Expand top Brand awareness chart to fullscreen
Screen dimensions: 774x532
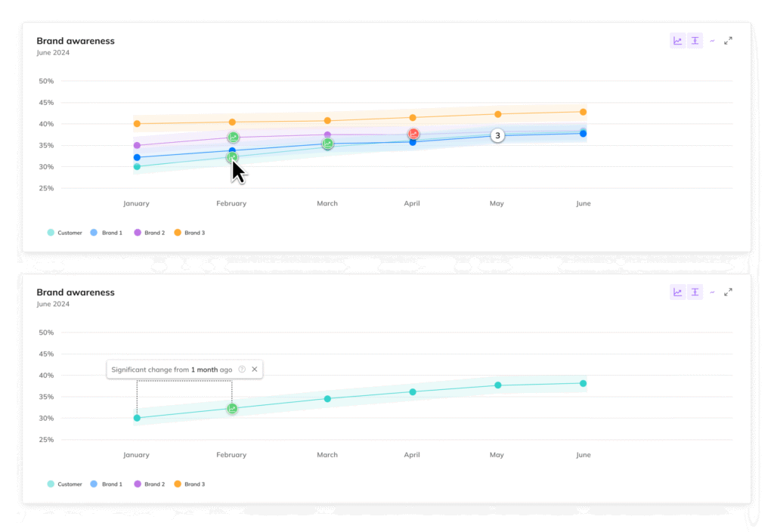click(x=728, y=41)
